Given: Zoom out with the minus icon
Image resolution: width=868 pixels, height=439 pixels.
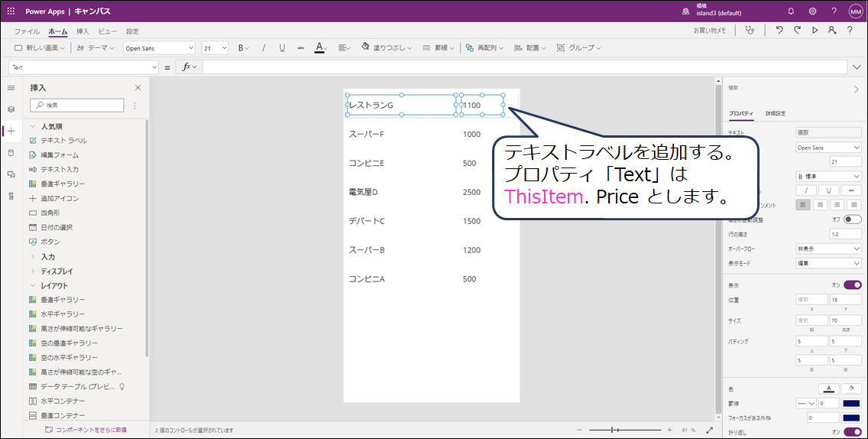Looking at the screenshot, I should click(x=580, y=430).
